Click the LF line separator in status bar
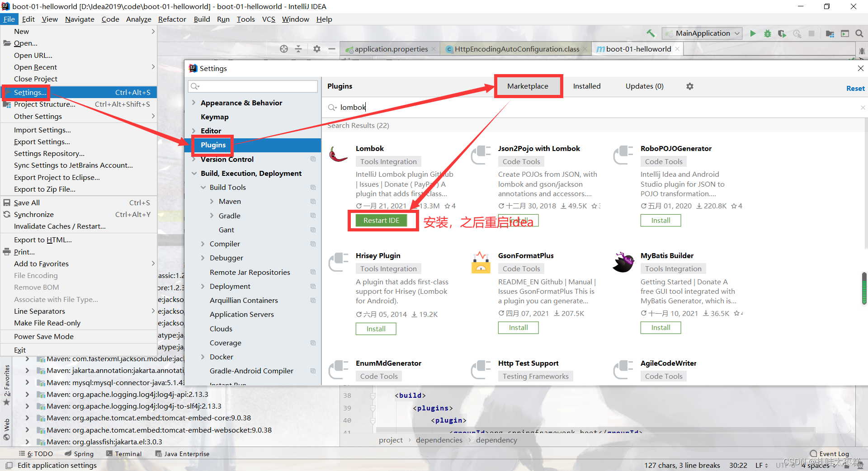868x471 pixels. coord(762,465)
